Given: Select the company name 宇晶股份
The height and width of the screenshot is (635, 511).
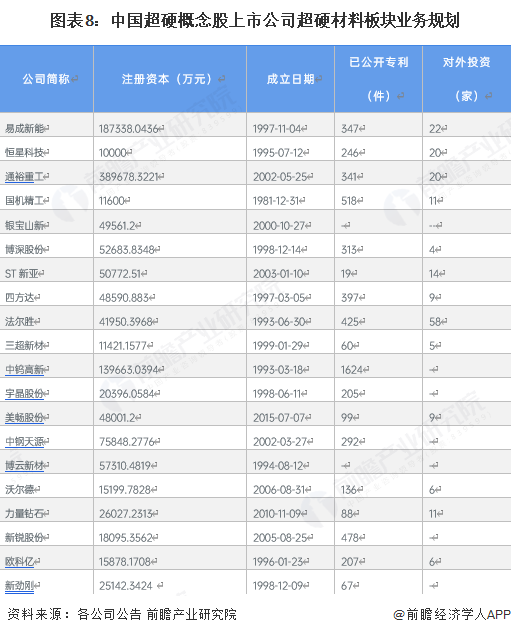Looking at the screenshot, I should [24, 393].
